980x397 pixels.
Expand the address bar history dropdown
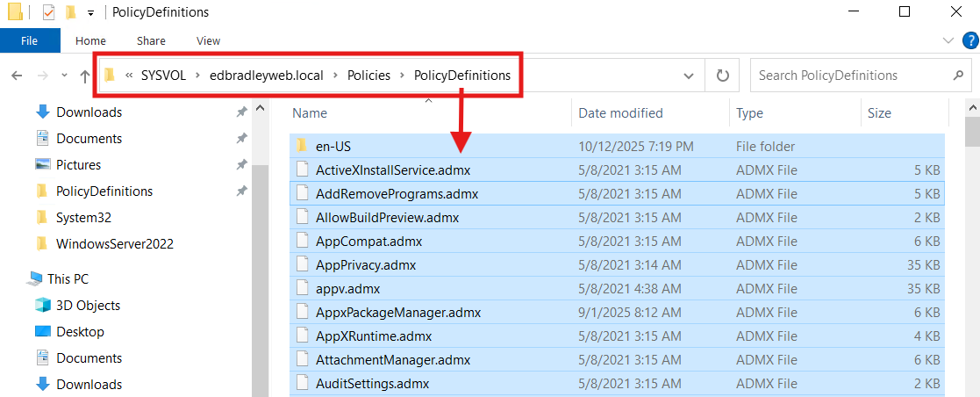(x=689, y=76)
